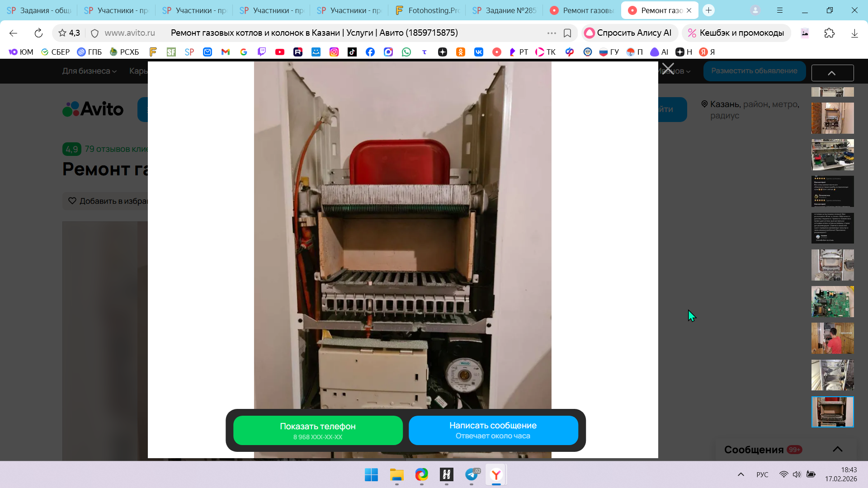
Task: Open the TikTok bookmark icon
Action: pyautogui.click(x=352, y=52)
